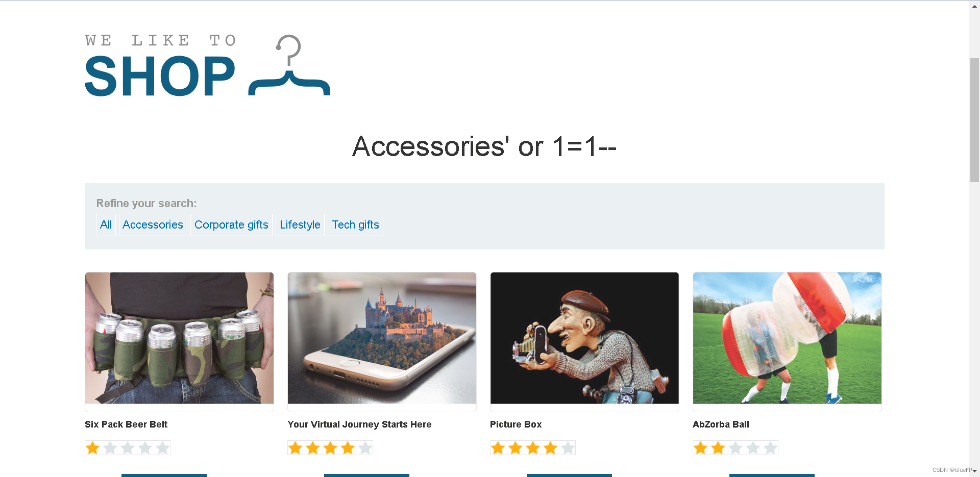Click the Picture Box product image
The image size is (980, 477).
pos(584,338)
